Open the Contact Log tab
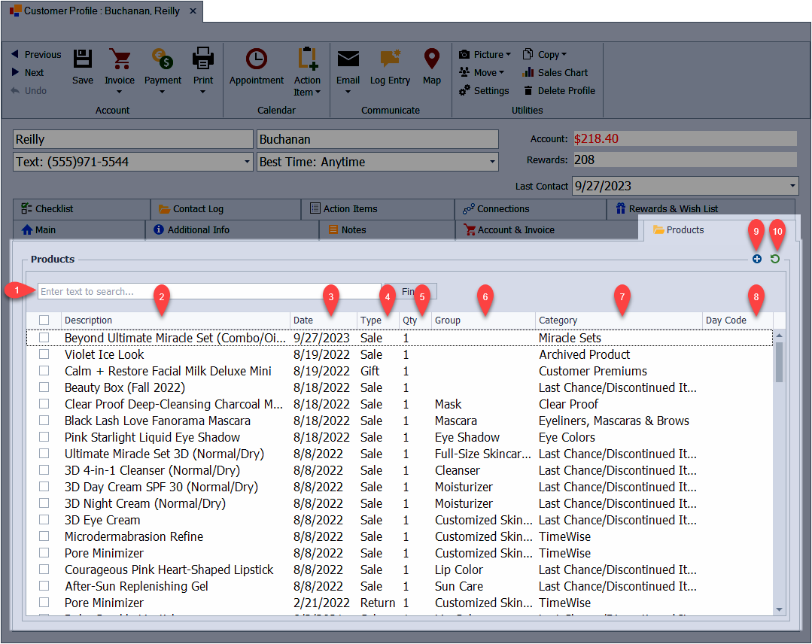 click(226, 209)
